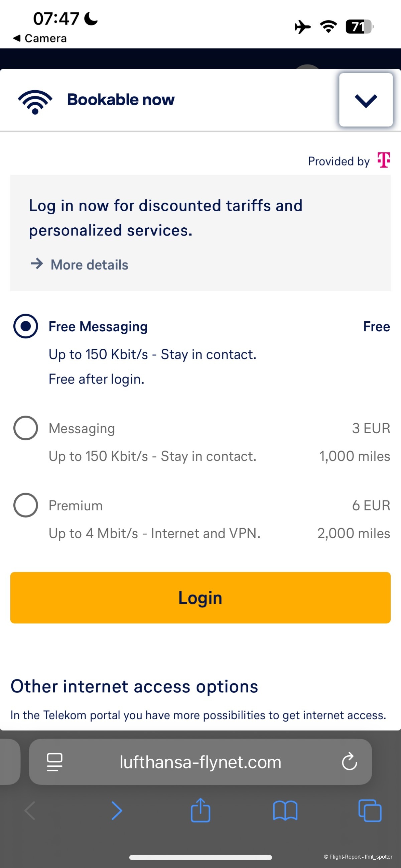Tap the Bookable now section header

pos(121,100)
